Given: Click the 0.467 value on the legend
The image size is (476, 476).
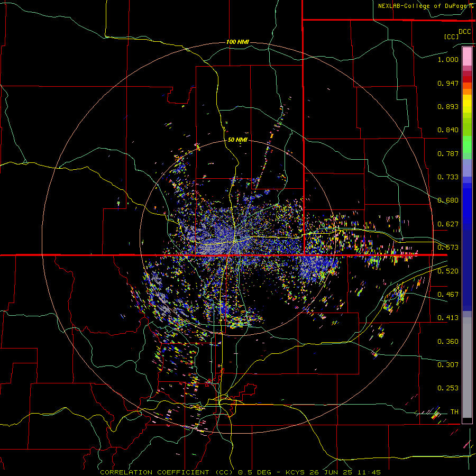Looking at the screenshot, I should (x=448, y=295).
